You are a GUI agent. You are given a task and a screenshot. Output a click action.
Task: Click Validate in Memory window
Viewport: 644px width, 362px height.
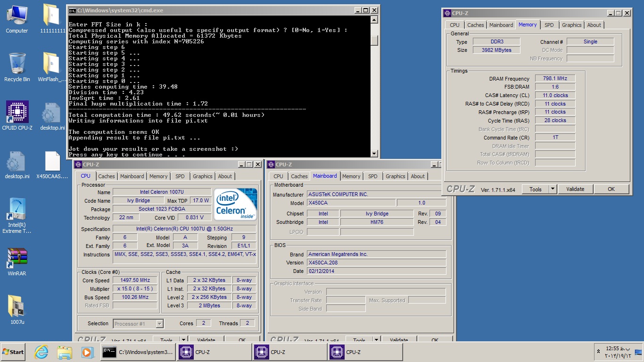tap(575, 189)
